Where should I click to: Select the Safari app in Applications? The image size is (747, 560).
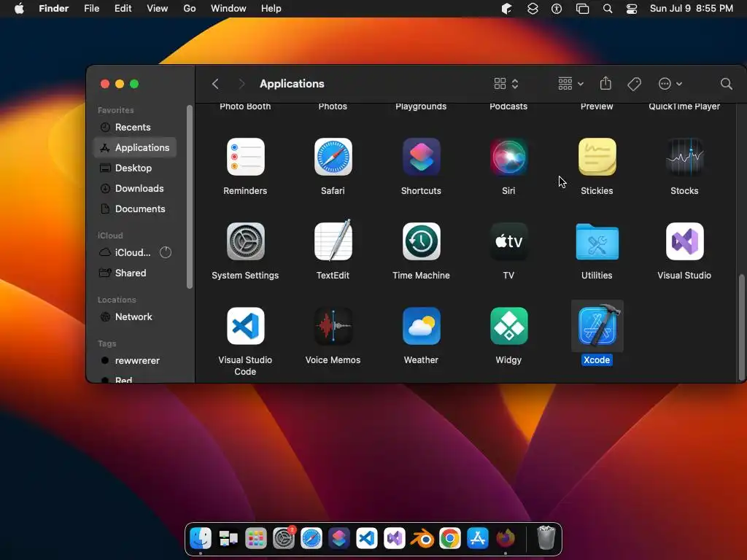[333, 157]
